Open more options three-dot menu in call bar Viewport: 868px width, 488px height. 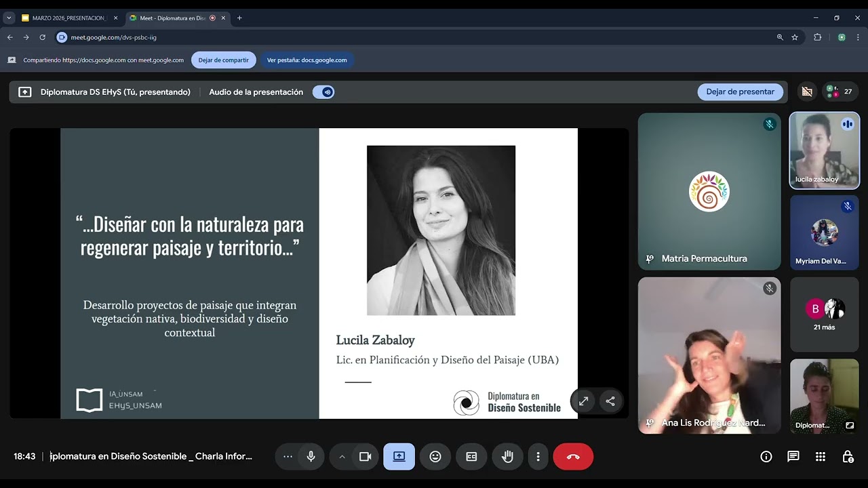click(x=538, y=457)
